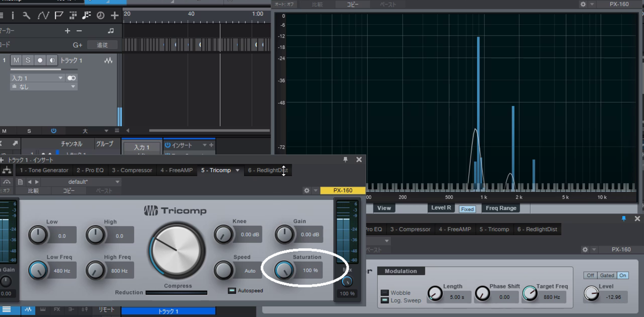Image resolution: width=644 pixels, height=317 pixels.
Task: Open the routing view icon beside plugin tabs
Action: tap(6, 170)
